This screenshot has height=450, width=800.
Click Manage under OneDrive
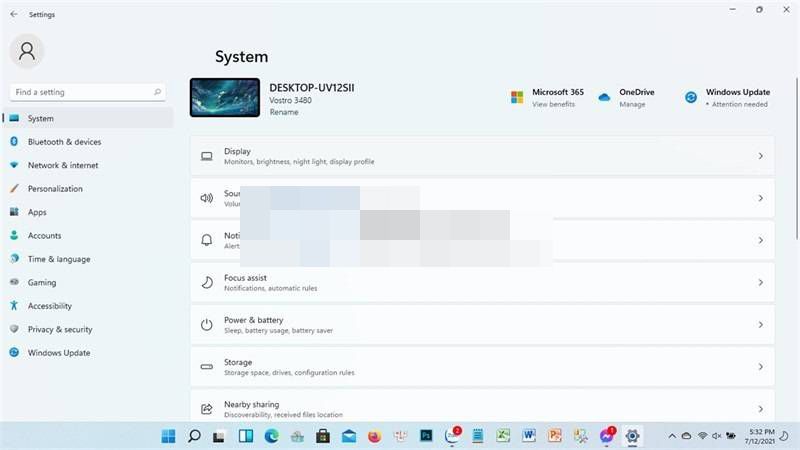[x=632, y=104]
